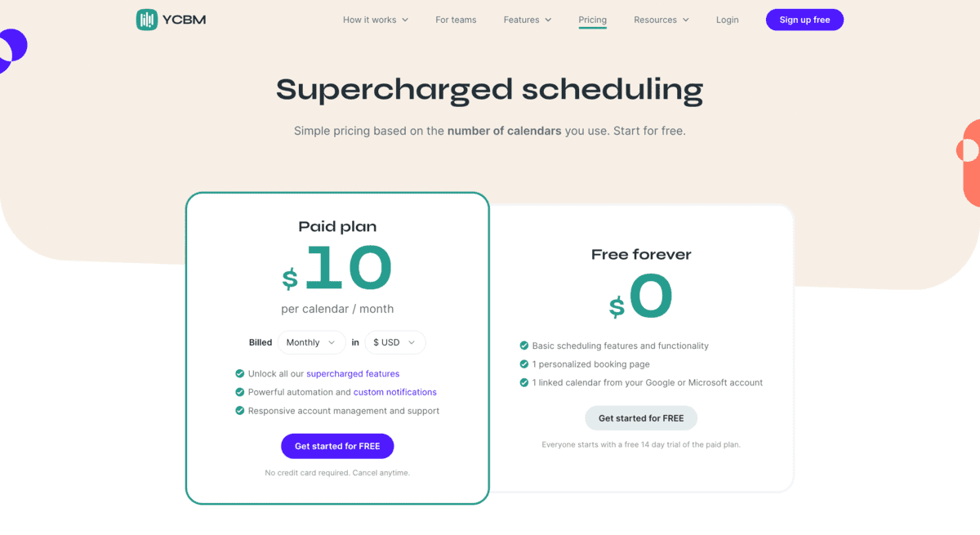The width and height of the screenshot is (980, 535).
Task: Click the YCBM logo icon
Action: coord(147,20)
